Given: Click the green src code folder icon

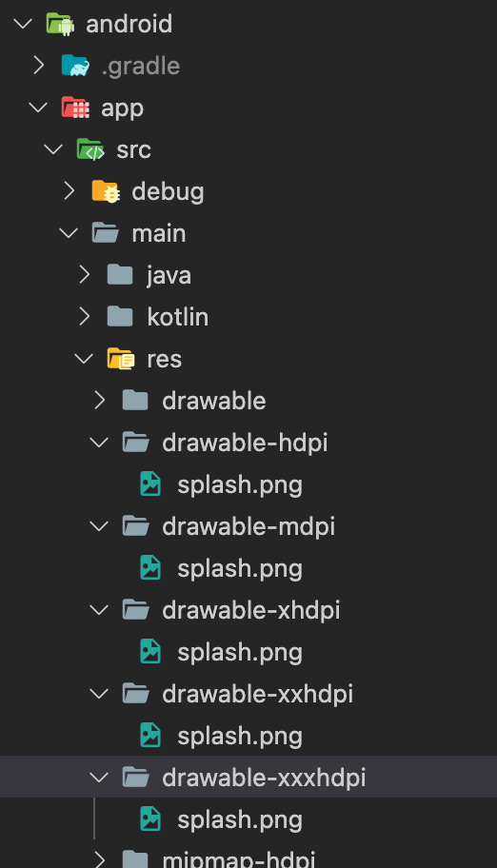Looking at the screenshot, I should 90,149.
